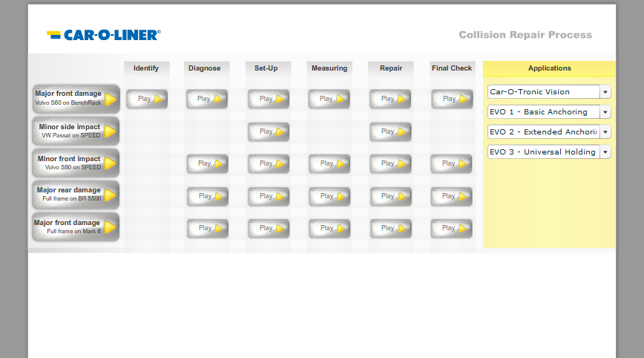The width and height of the screenshot is (644, 358).
Task: Play Repair video for VW Passat row
Action: pos(390,131)
